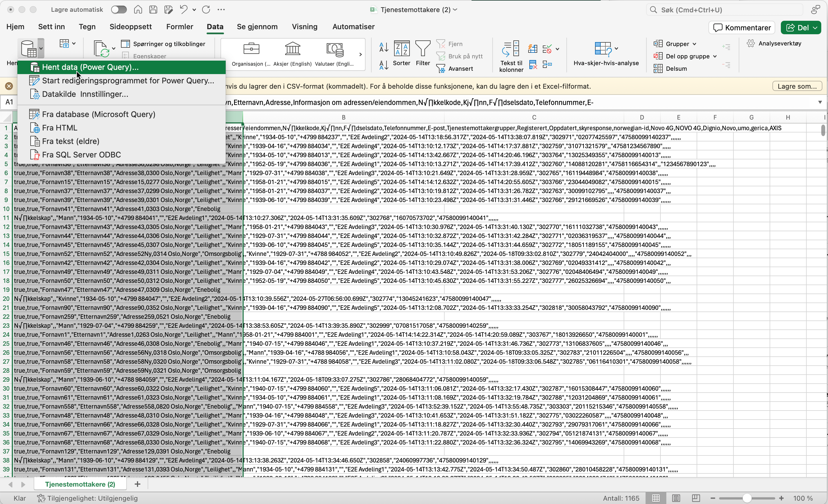Click the Lagre som... button
Image resolution: width=828 pixels, height=504 pixels.
pos(797,86)
